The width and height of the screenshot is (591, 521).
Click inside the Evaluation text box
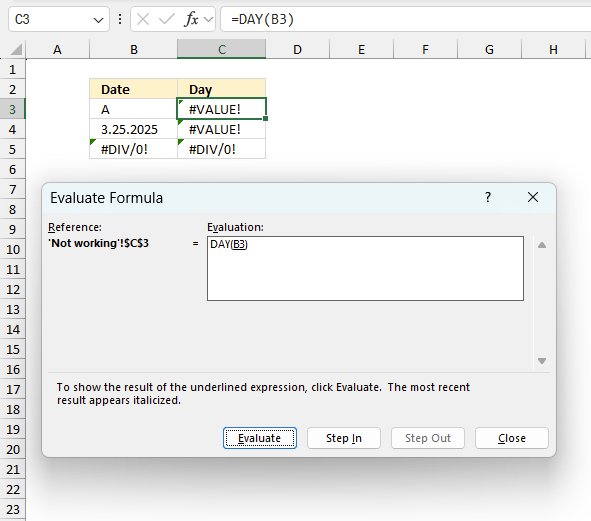tap(365, 268)
